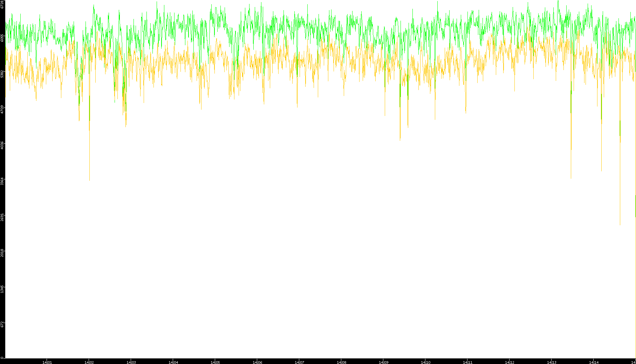Click the green bar at chart's right edge

tap(635, 206)
